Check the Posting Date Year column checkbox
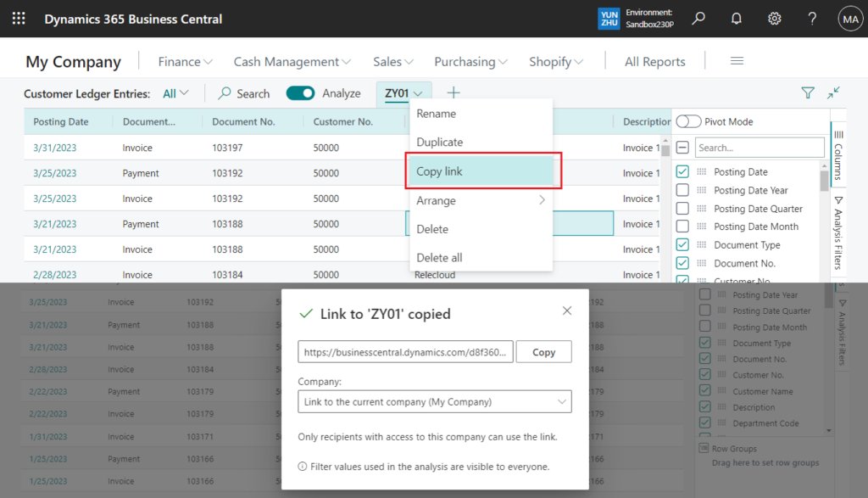868x498 pixels. [682, 189]
